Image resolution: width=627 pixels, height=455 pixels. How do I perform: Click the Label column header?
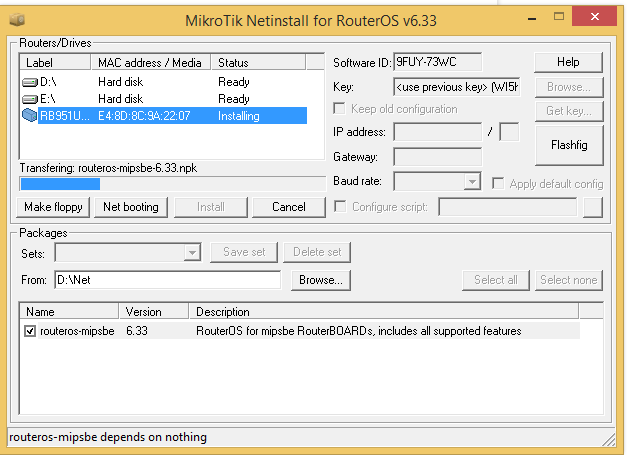coord(55,63)
